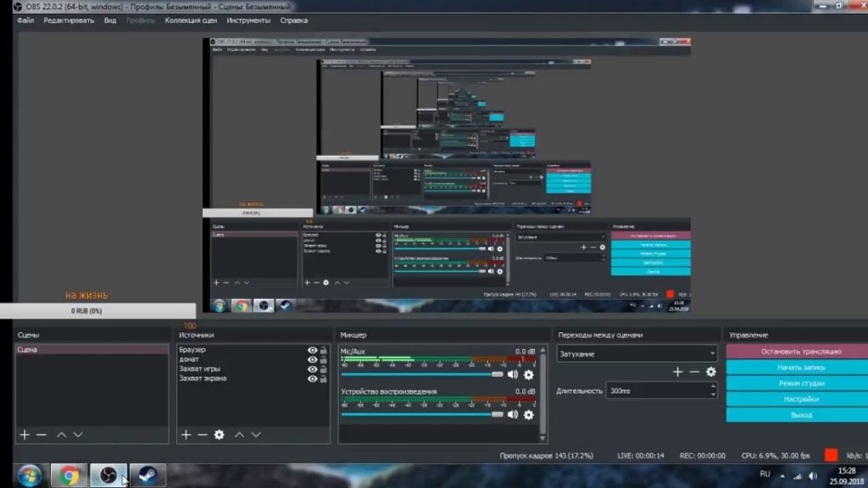Open Steam from taskbar
868x488 pixels.
coord(147,476)
